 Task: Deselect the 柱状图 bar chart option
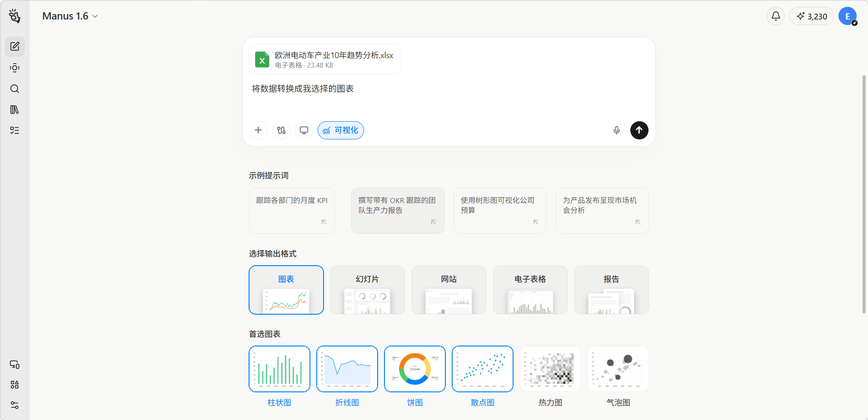pyautogui.click(x=279, y=369)
